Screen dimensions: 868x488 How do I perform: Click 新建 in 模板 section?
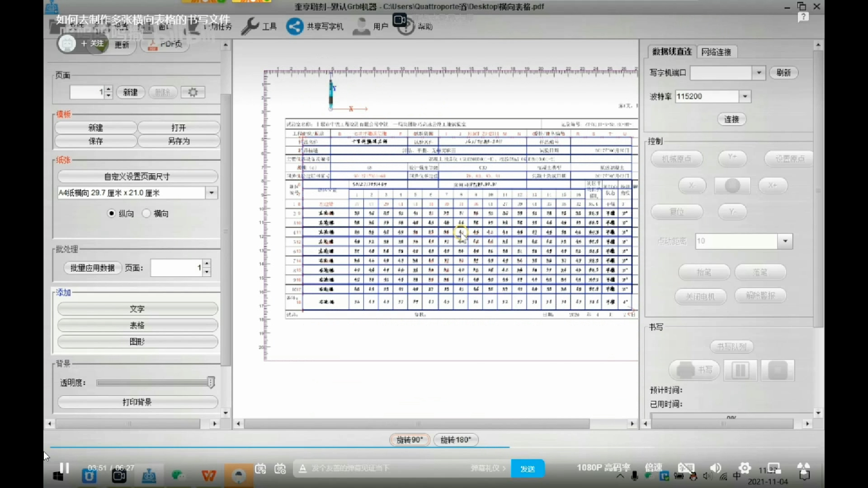point(96,128)
